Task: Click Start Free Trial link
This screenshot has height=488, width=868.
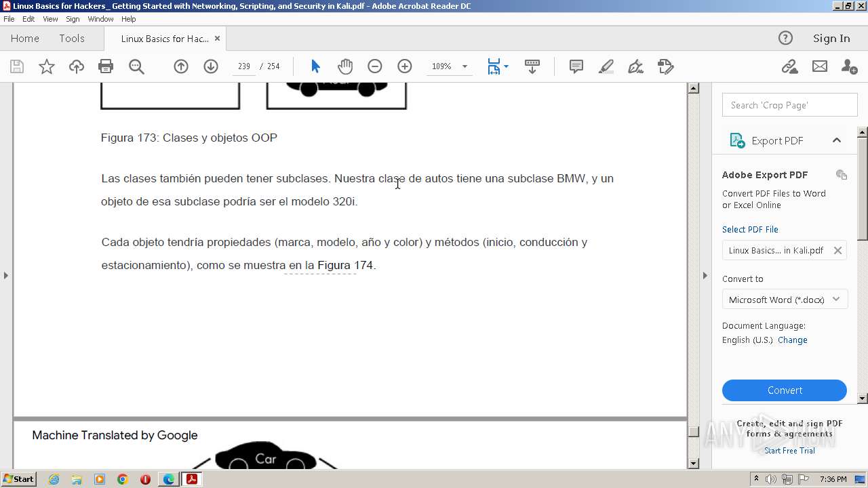Action: click(x=789, y=451)
